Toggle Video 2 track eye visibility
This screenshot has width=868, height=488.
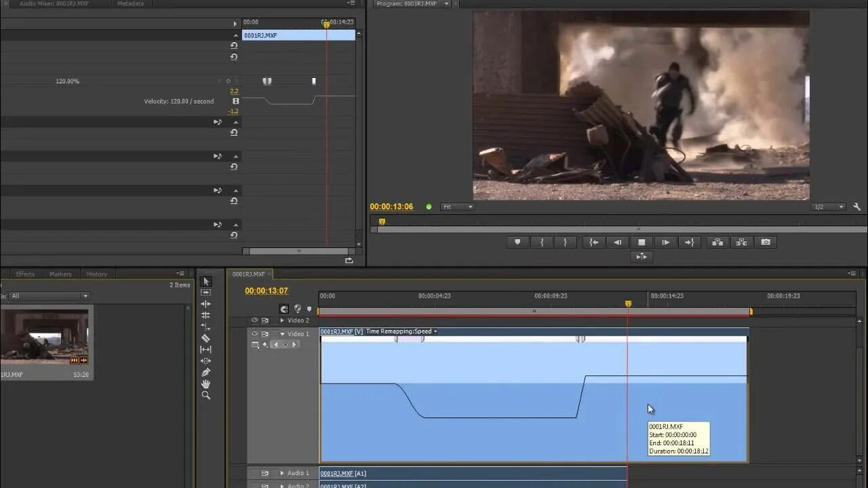pyautogui.click(x=255, y=320)
